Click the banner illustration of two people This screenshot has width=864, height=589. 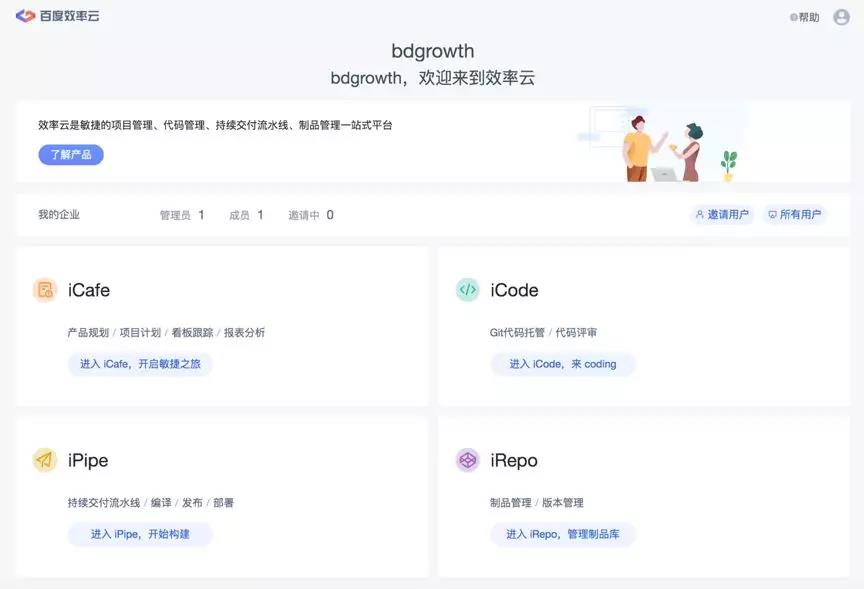661,146
